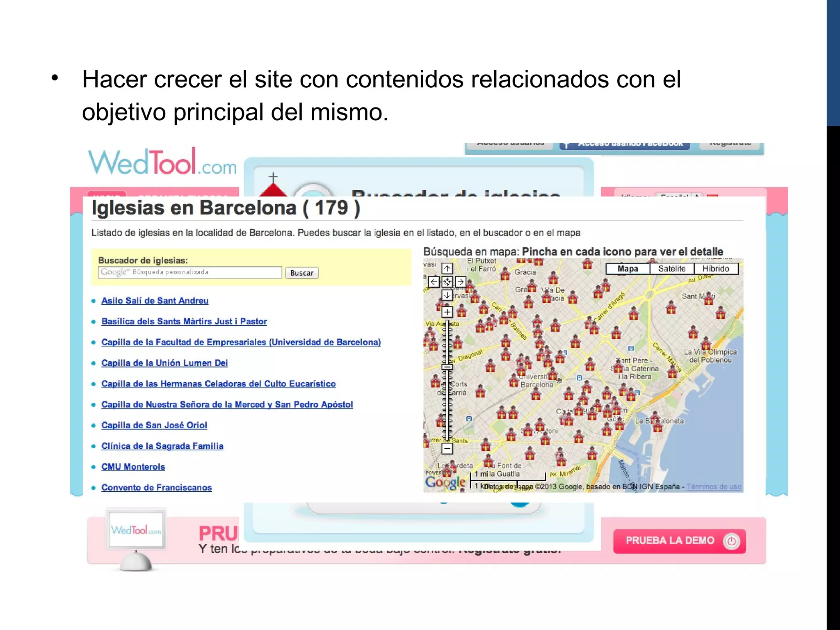The image size is (840, 630).
Task: Click church marker beside La Font de Guatlla label
Action: [488, 461]
